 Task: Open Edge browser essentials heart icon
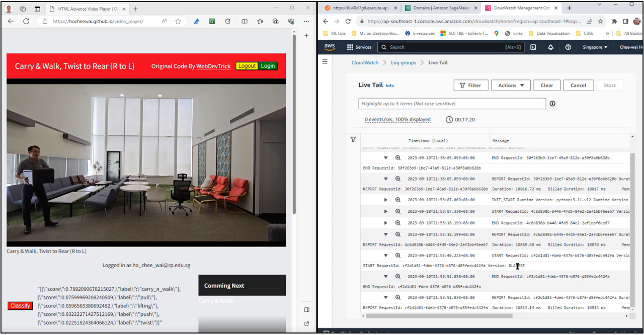click(x=291, y=22)
